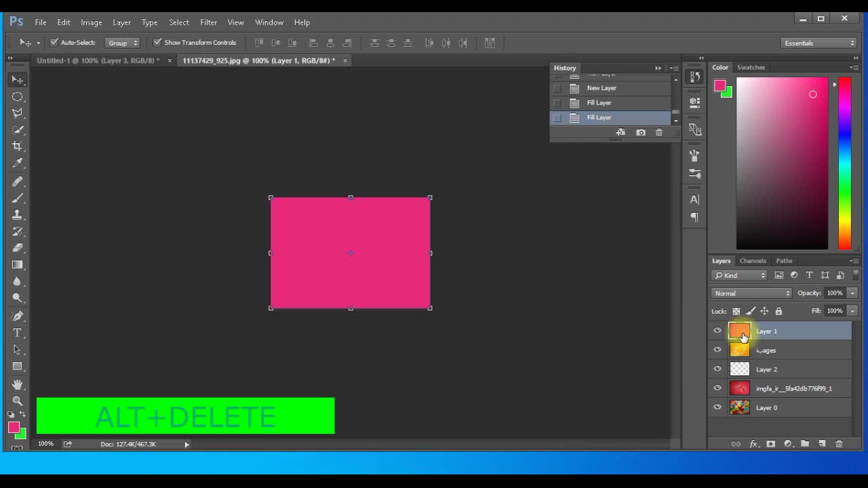This screenshot has width=868, height=488.
Task: Delete current state in History panel
Action: click(x=659, y=132)
